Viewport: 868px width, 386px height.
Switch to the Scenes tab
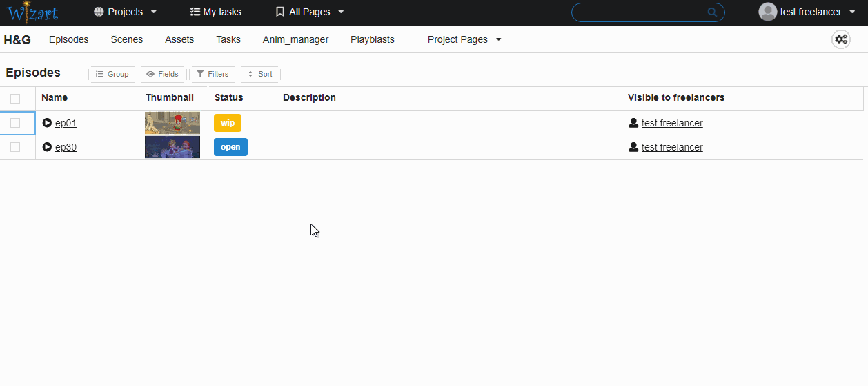click(x=126, y=39)
